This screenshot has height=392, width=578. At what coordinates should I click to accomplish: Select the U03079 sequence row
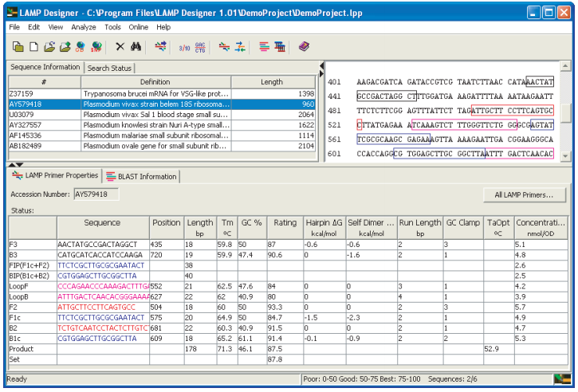[x=162, y=115]
